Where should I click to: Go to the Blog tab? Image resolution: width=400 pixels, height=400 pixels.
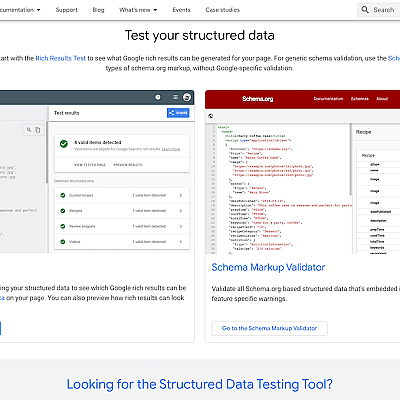click(x=98, y=10)
